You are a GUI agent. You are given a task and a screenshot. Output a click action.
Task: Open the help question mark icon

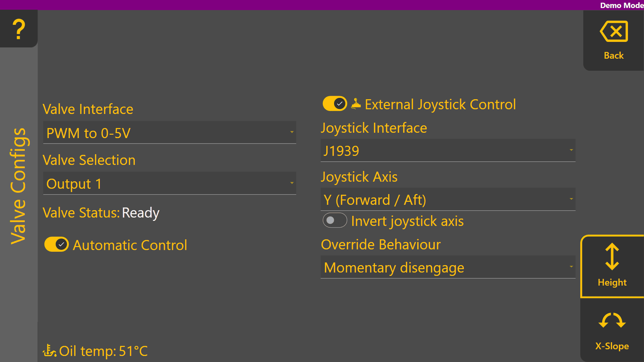click(x=19, y=29)
